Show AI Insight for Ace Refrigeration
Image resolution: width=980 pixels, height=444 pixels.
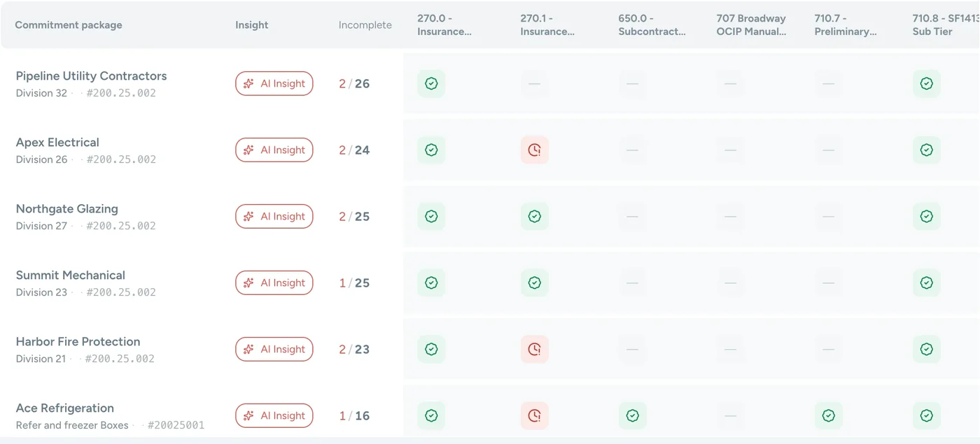[274, 415]
